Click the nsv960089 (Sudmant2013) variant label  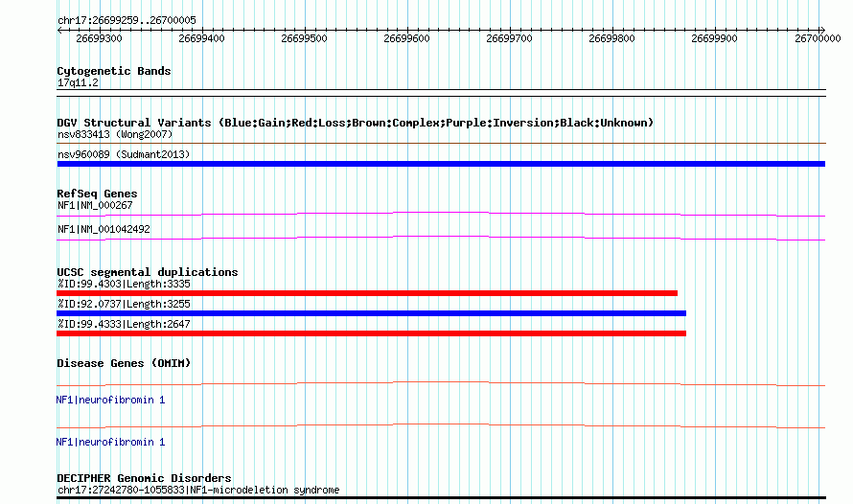(x=124, y=154)
